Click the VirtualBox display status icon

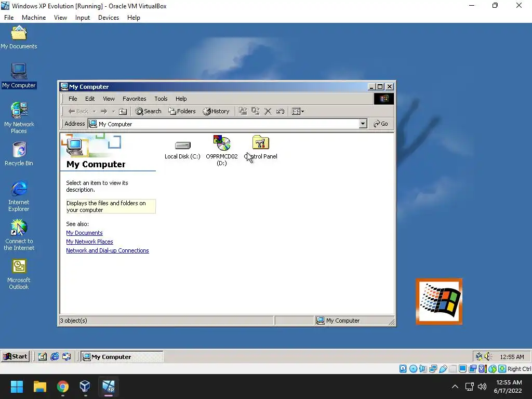tap(462, 369)
